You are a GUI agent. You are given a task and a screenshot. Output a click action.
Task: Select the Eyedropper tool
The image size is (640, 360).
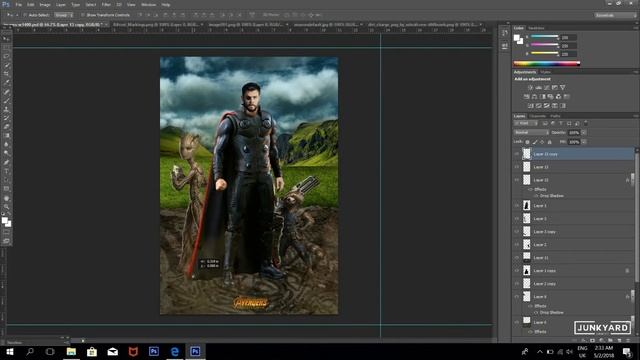pyautogui.click(x=7, y=83)
